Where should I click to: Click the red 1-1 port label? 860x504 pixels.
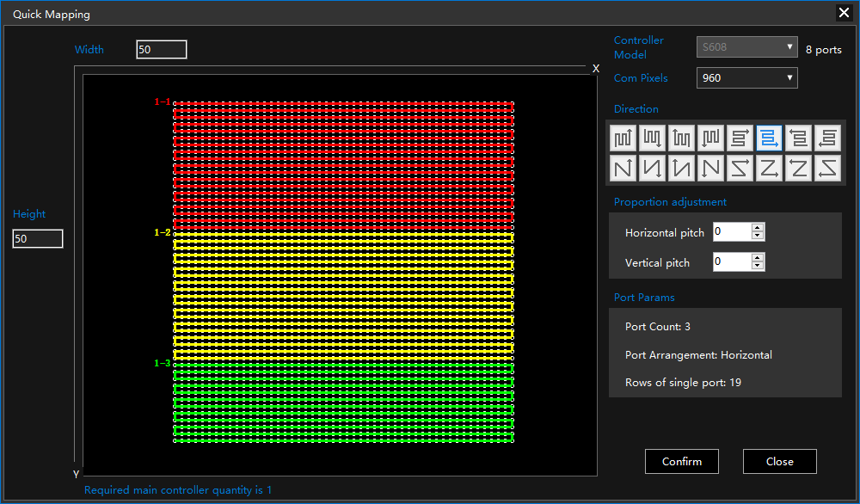pos(163,102)
